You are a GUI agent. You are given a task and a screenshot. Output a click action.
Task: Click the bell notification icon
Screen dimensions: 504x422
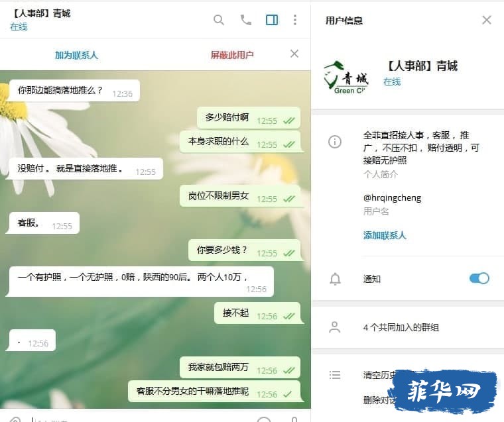click(x=335, y=279)
